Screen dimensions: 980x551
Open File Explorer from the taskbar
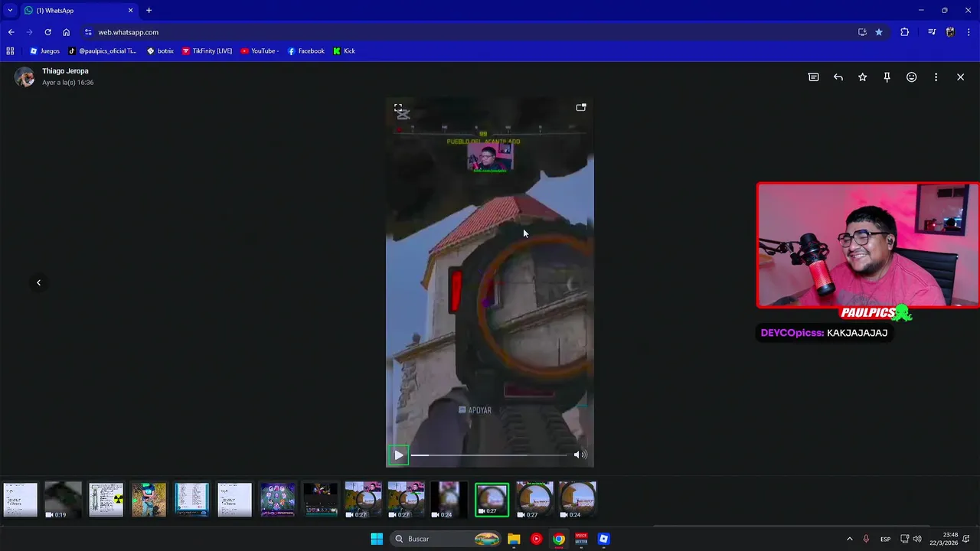[514, 539]
